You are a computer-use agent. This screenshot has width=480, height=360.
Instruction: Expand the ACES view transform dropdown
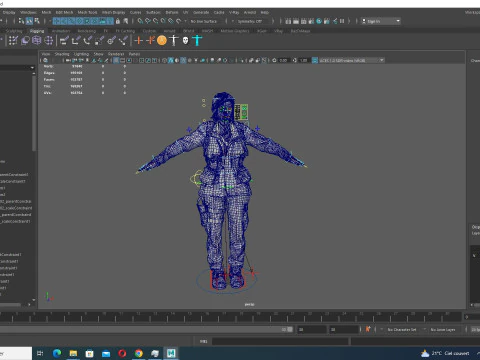pyautogui.click(x=352, y=60)
